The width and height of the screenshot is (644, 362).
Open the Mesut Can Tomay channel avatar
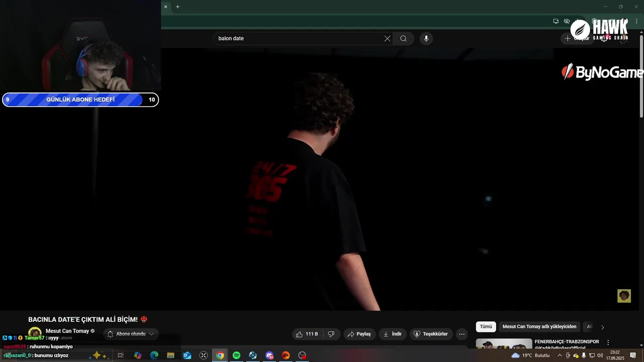tap(35, 333)
